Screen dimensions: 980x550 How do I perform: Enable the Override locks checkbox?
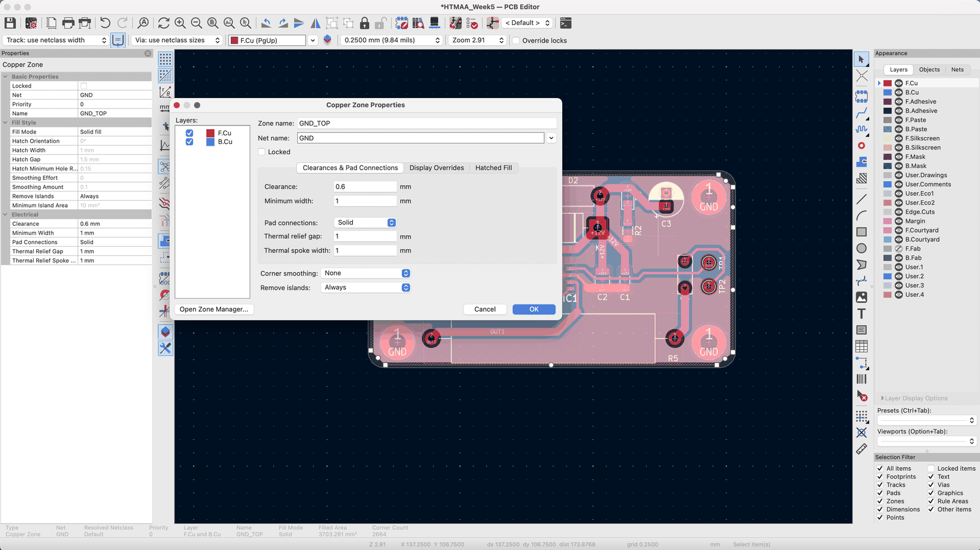tap(516, 40)
